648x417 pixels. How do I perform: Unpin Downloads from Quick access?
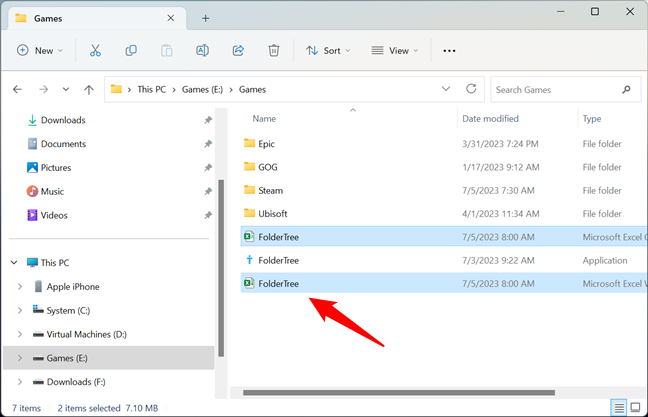208,120
